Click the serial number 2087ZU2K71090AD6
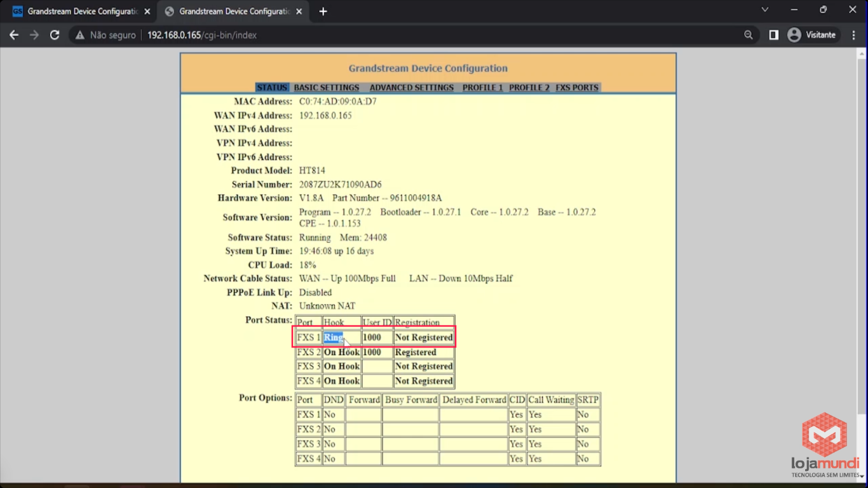 (x=341, y=184)
